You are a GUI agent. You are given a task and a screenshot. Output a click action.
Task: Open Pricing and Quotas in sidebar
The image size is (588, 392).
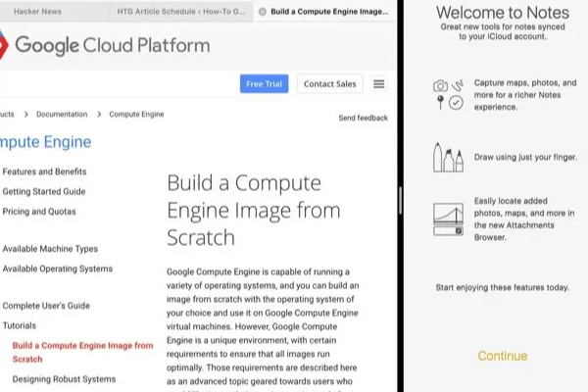pos(39,212)
